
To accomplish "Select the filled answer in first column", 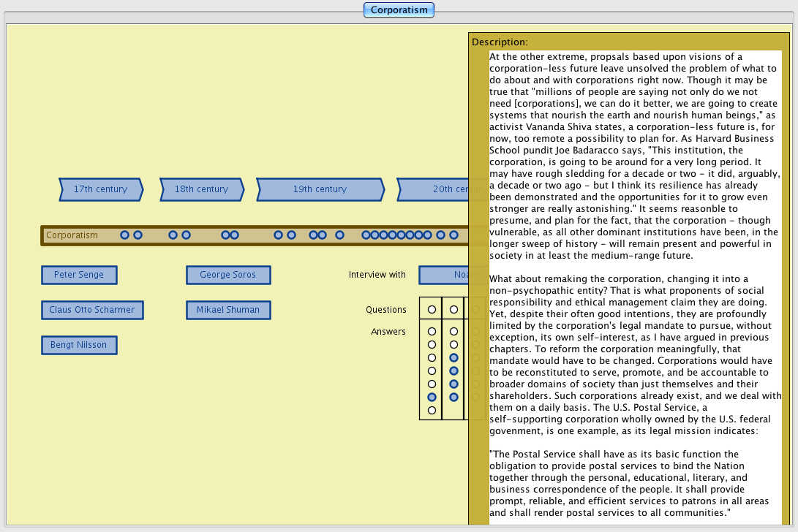I will pos(432,397).
